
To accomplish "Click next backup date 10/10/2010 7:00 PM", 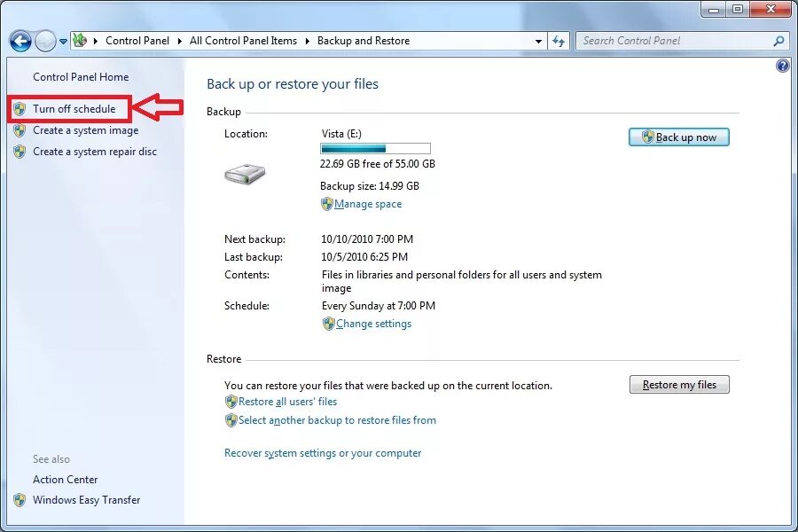I will point(367,239).
